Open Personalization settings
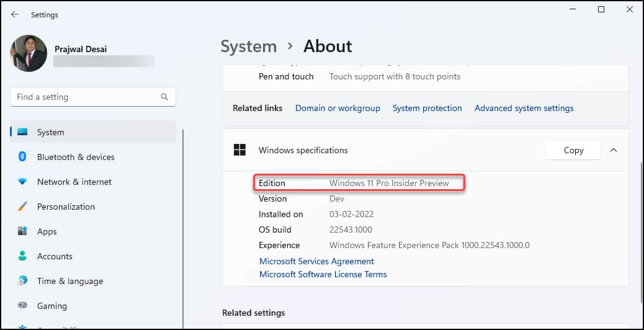Image resolution: width=644 pixels, height=330 pixels. point(93,207)
